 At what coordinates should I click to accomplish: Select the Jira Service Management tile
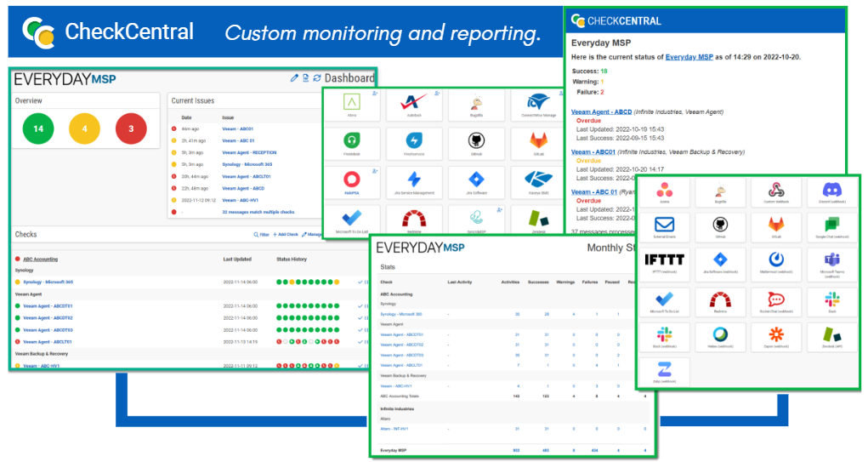[x=414, y=182]
